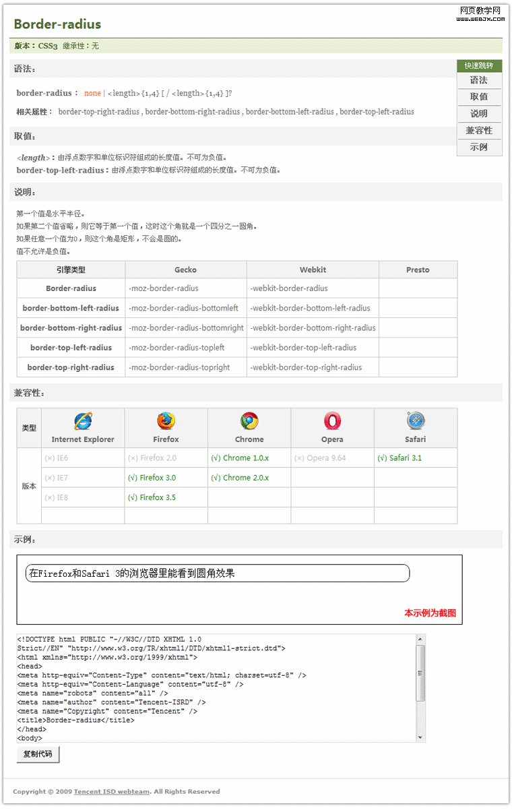This screenshot has height=812, width=512.
Task: Click the Opera browser icon
Action: (x=332, y=421)
